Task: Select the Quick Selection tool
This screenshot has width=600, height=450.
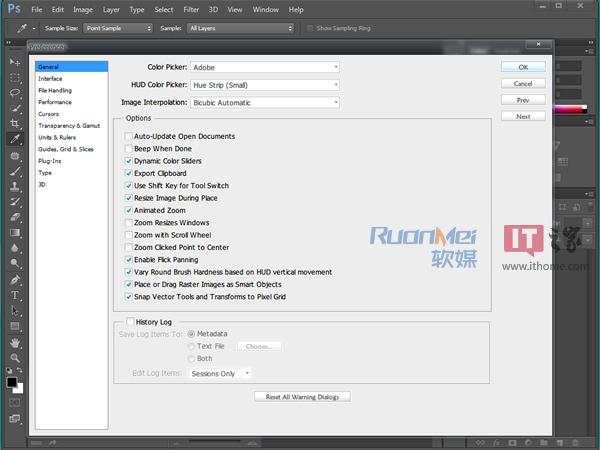Action: click(15, 108)
